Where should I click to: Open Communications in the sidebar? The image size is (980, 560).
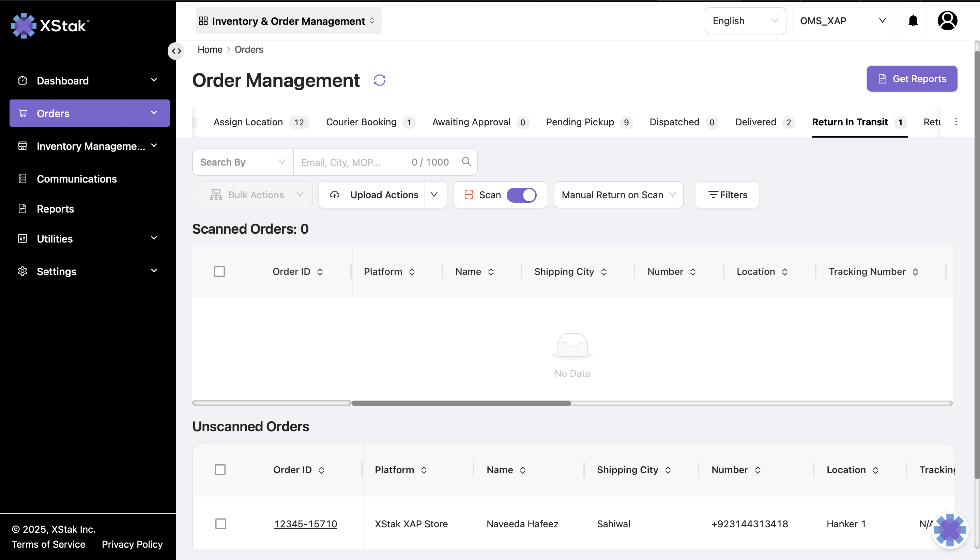pyautogui.click(x=77, y=179)
